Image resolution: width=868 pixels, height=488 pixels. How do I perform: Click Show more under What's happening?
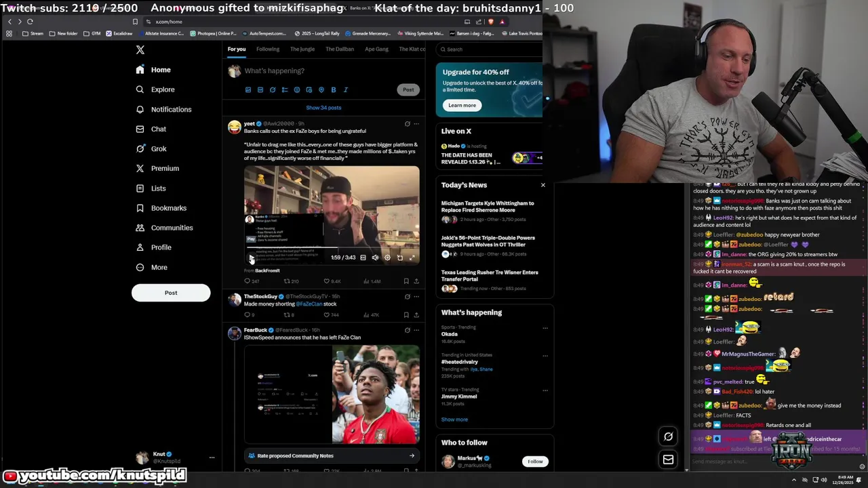point(454,420)
